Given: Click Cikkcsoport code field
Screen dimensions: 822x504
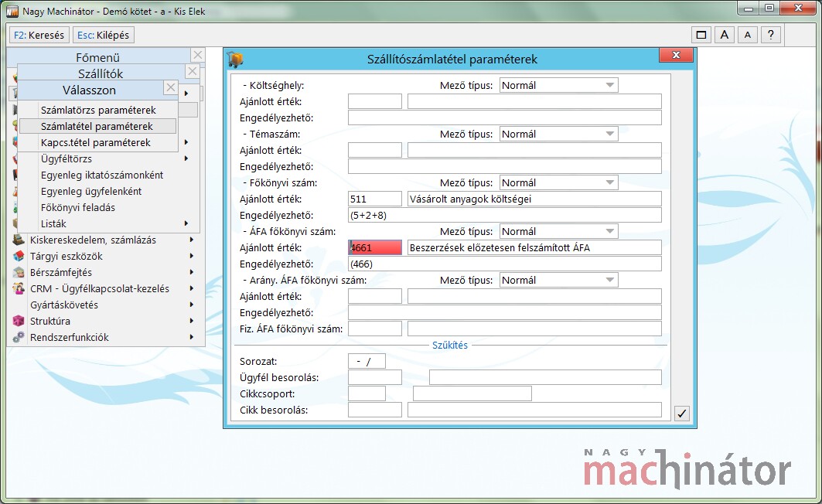Looking at the screenshot, I should click(x=367, y=394).
